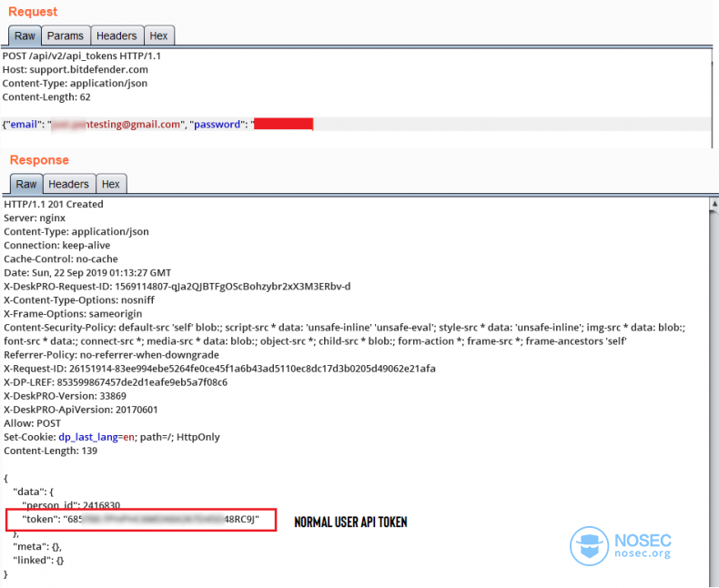This screenshot has height=588, width=719.
Task: Click the Content-Length: 139 header
Action: click(x=50, y=451)
